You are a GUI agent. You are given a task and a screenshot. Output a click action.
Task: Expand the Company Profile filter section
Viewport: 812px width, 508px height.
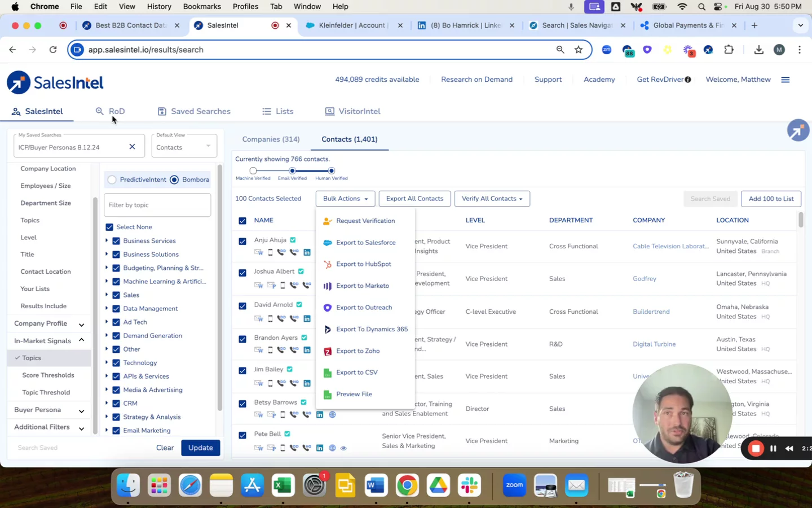[x=81, y=324]
